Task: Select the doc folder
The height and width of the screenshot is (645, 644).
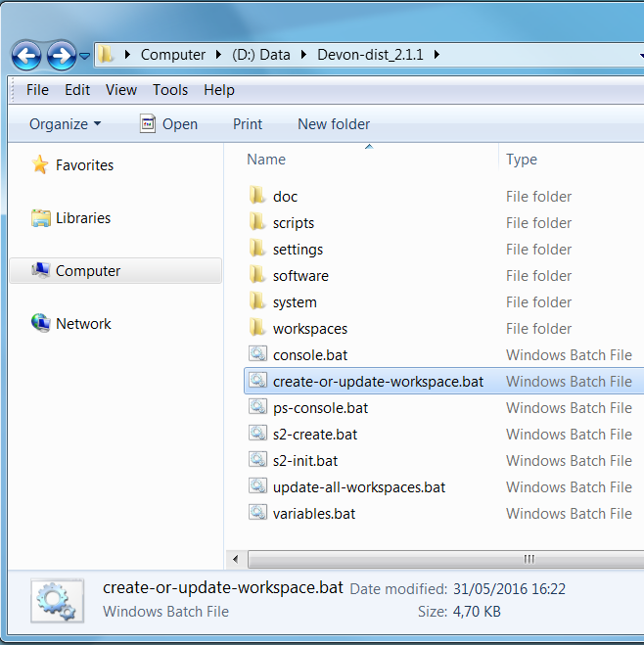Action: [285, 197]
